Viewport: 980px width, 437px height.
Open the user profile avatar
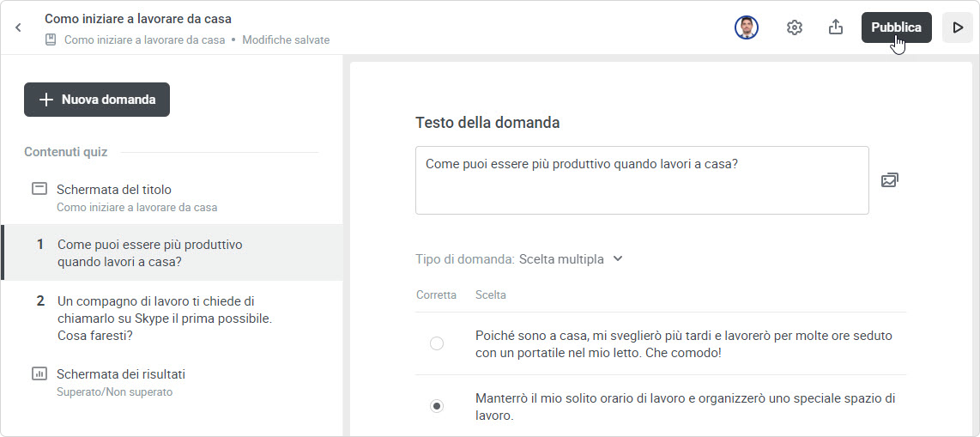point(747,27)
